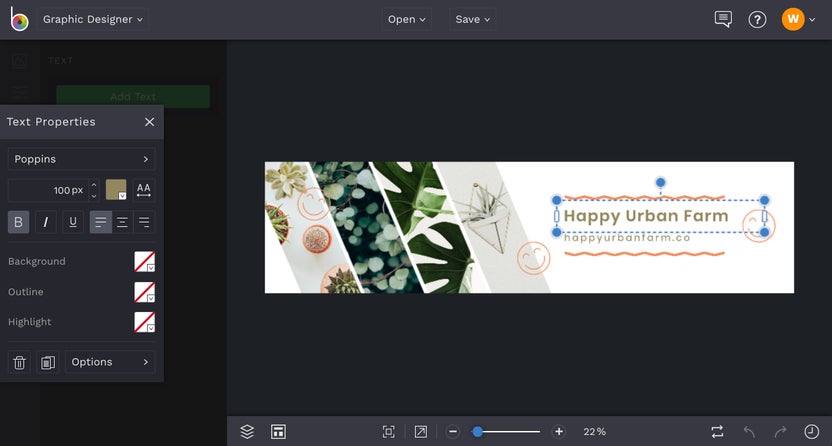Open the Poppins font selector
This screenshot has width=832, height=446.
tap(82, 159)
